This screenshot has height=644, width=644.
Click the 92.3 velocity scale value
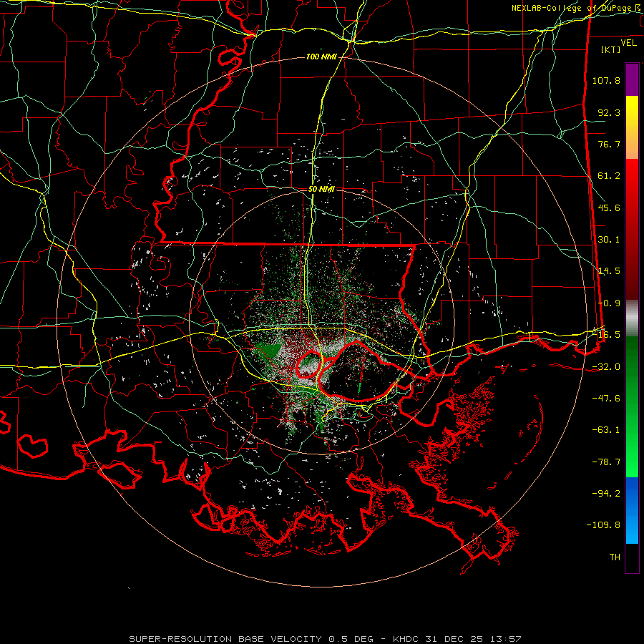(x=609, y=112)
